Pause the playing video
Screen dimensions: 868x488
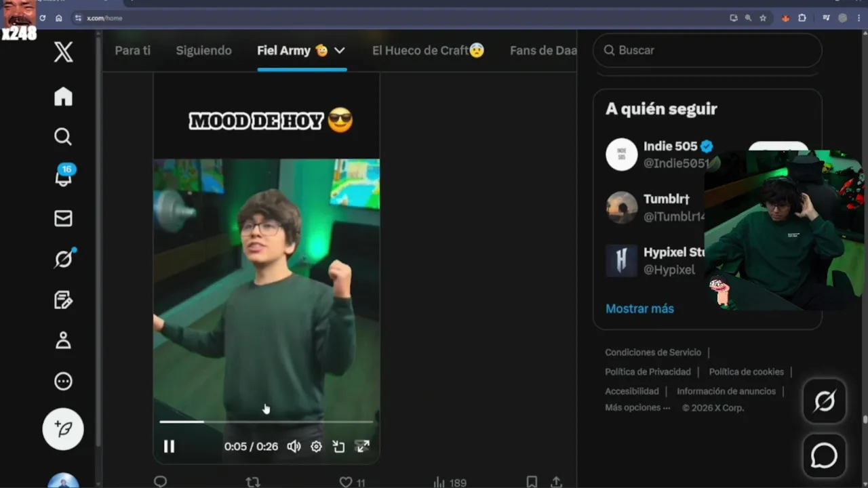169,446
